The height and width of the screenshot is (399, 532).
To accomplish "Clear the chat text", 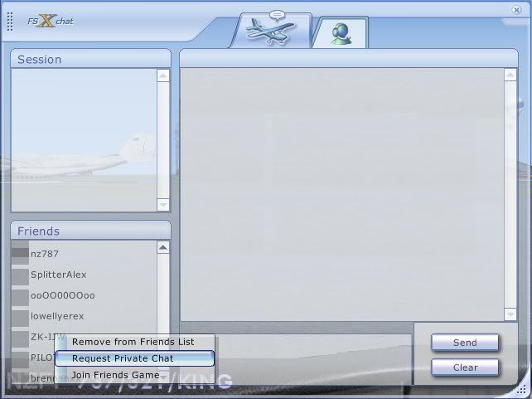I will tap(465, 367).
